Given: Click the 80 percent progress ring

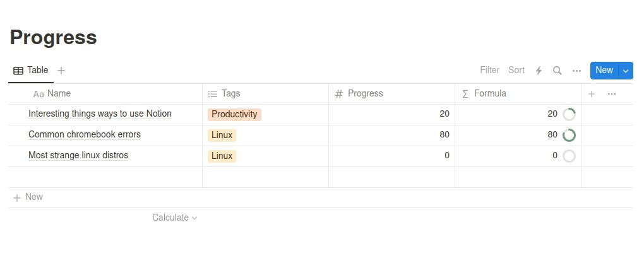Looking at the screenshot, I should coord(569,135).
